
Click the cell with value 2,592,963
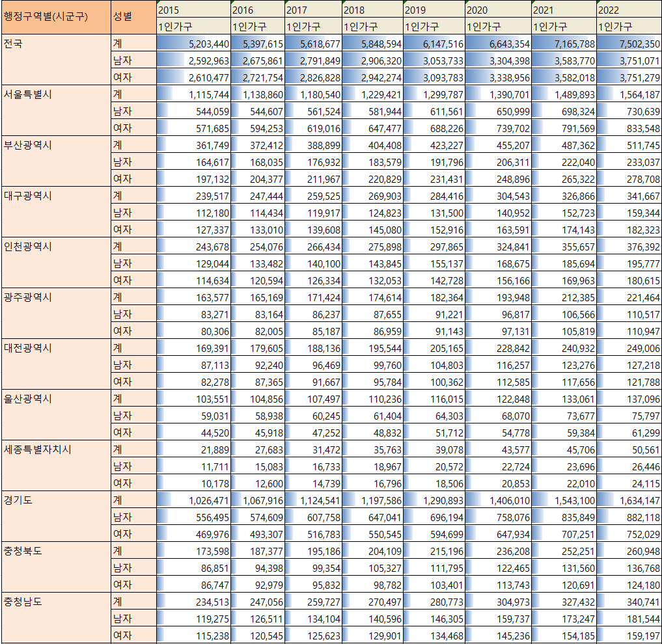(x=193, y=60)
